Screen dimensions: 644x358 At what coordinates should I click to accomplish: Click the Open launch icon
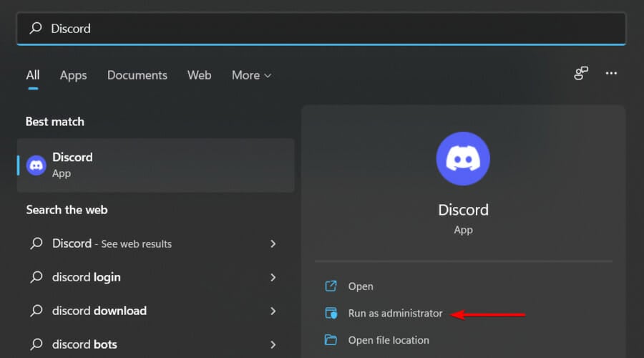coord(331,286)
